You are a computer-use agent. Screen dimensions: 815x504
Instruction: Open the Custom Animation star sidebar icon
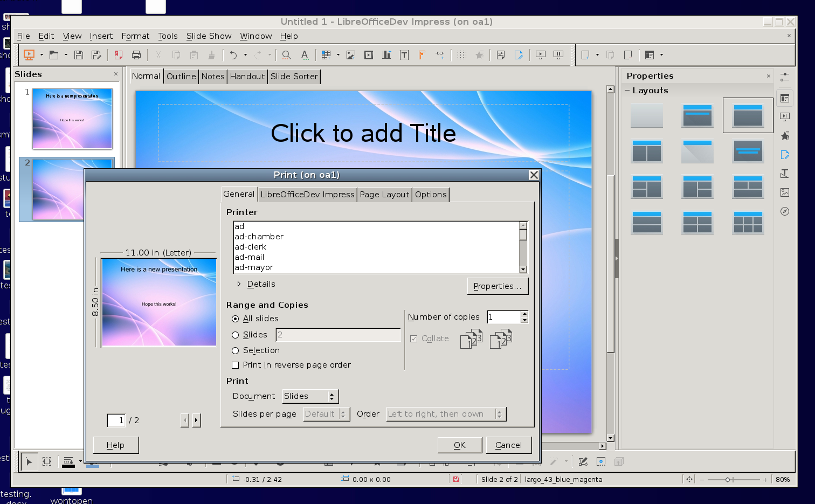tap(785, 136)
